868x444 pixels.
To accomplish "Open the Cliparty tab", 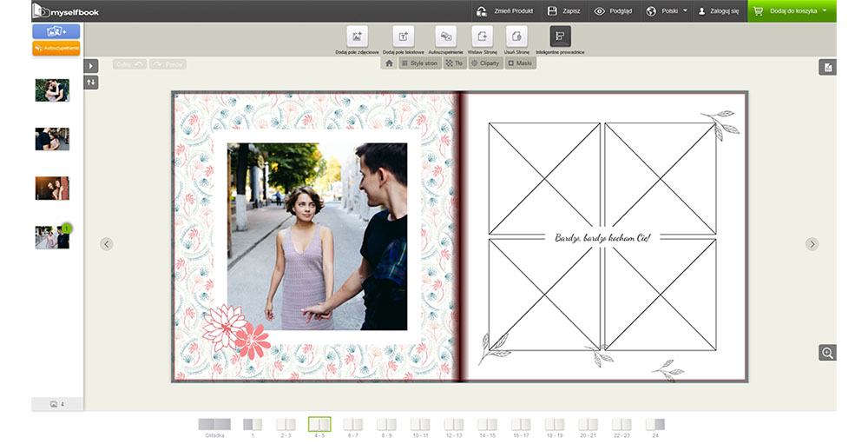I will (484, 63).
